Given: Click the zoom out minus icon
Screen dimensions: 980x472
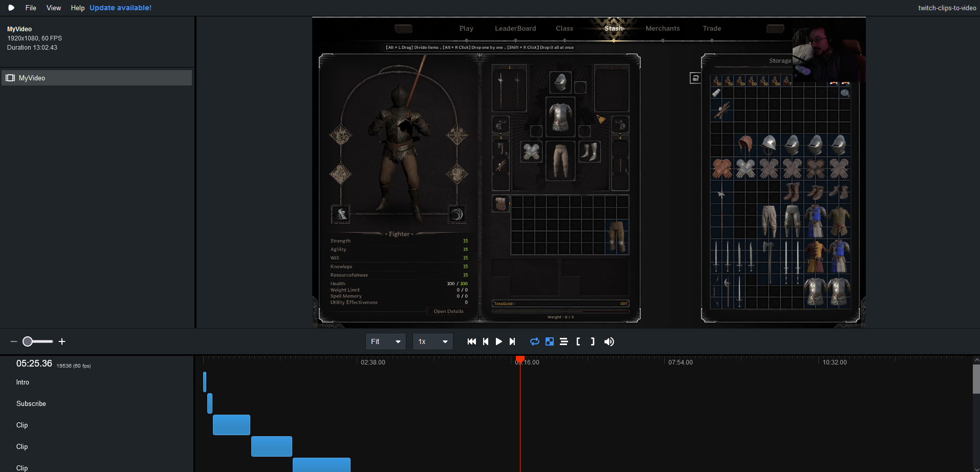Looking at the screenshot, I should point(14,341).
